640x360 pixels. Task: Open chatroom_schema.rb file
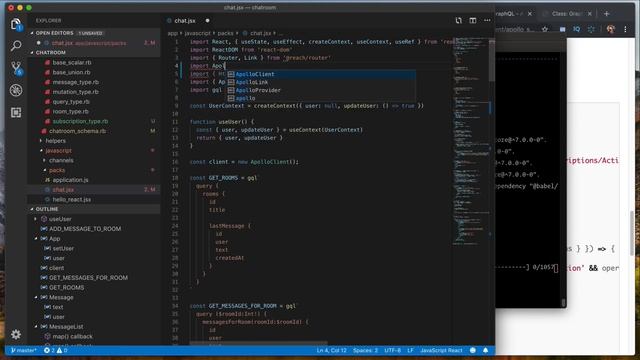pos(77,131)
